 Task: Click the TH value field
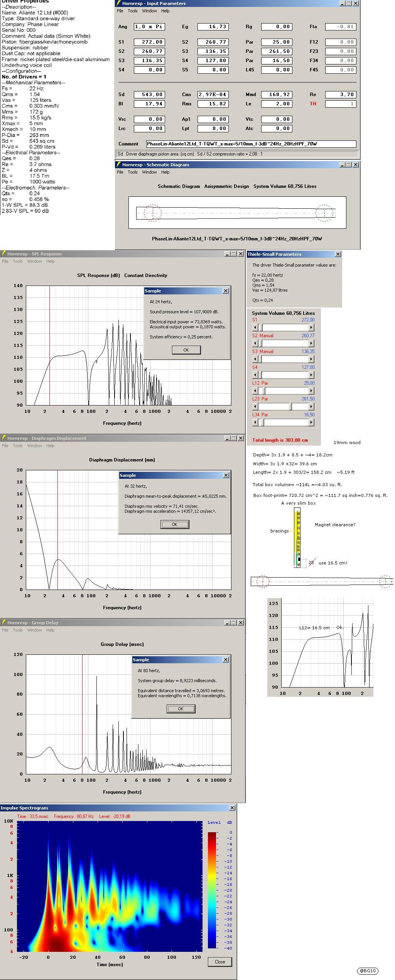click(x=341, y=104)
